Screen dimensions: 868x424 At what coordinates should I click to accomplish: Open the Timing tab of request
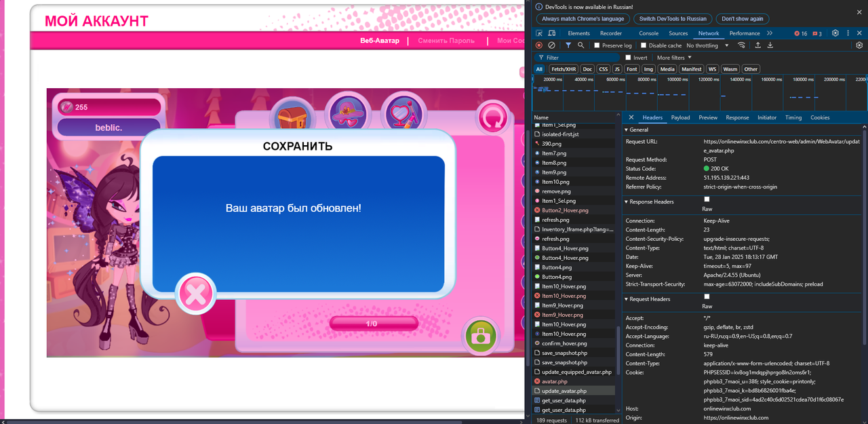pyautogui.click(x=793, y=117)
